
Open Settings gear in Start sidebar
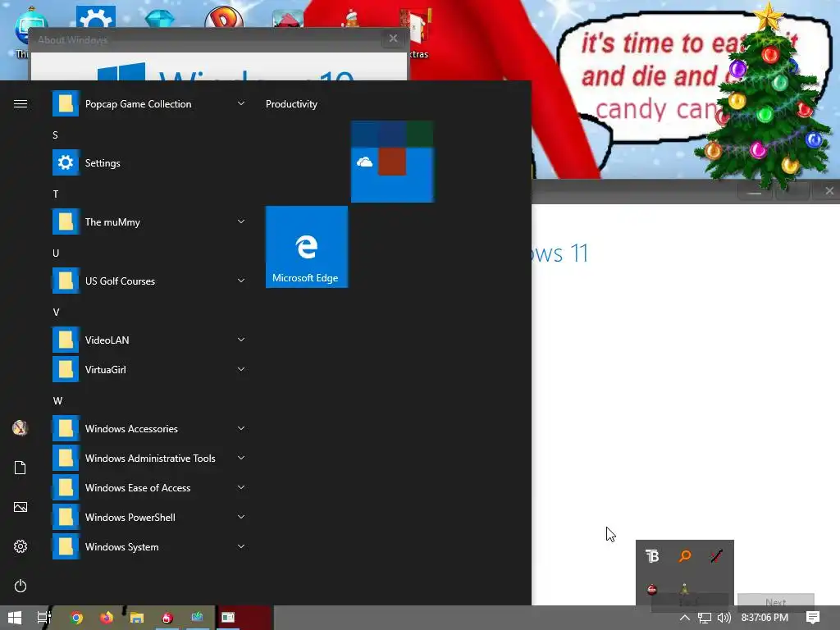21,546
